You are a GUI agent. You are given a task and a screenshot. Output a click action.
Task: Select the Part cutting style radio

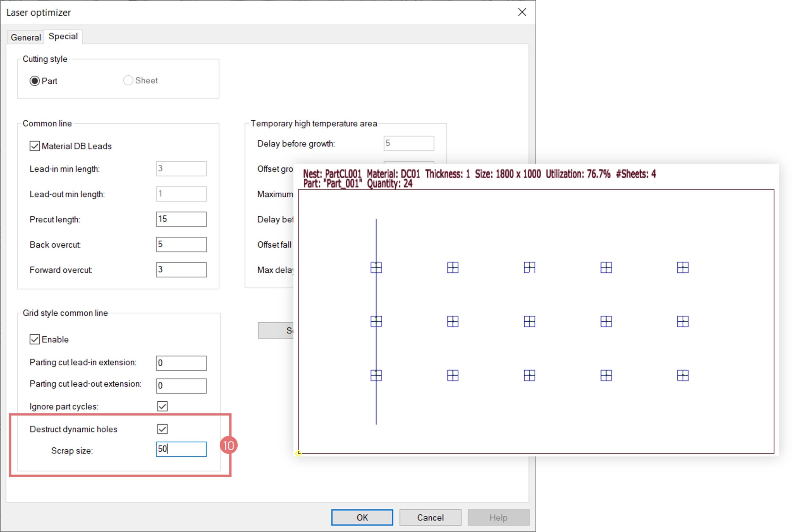(35, 81)
